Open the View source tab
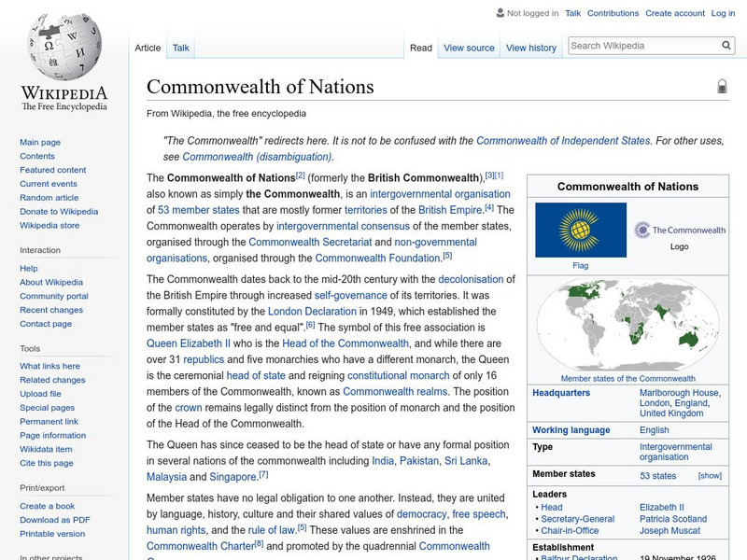747x560 pixels. tap(469, 48)
